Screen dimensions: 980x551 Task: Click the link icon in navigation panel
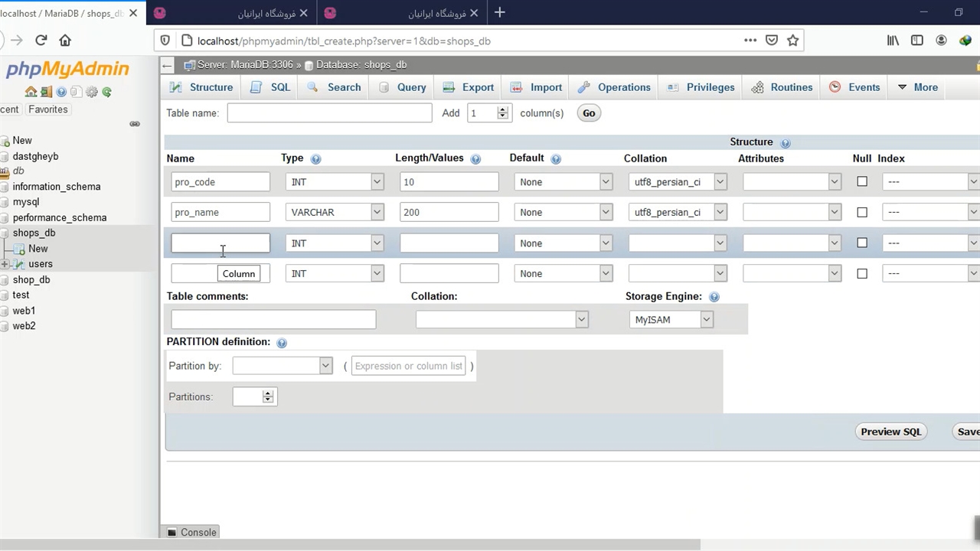pyautogui.click(x=135, y=124)
